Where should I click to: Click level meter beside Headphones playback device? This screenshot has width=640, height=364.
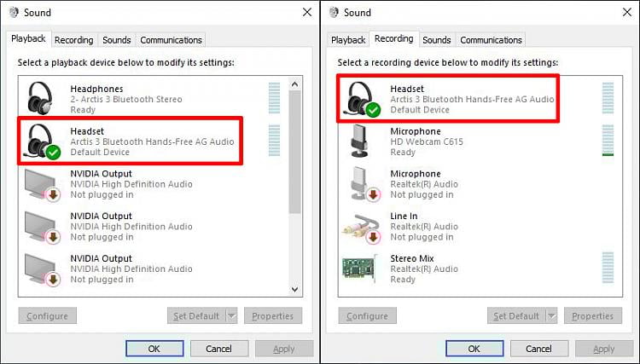[274, 98]
